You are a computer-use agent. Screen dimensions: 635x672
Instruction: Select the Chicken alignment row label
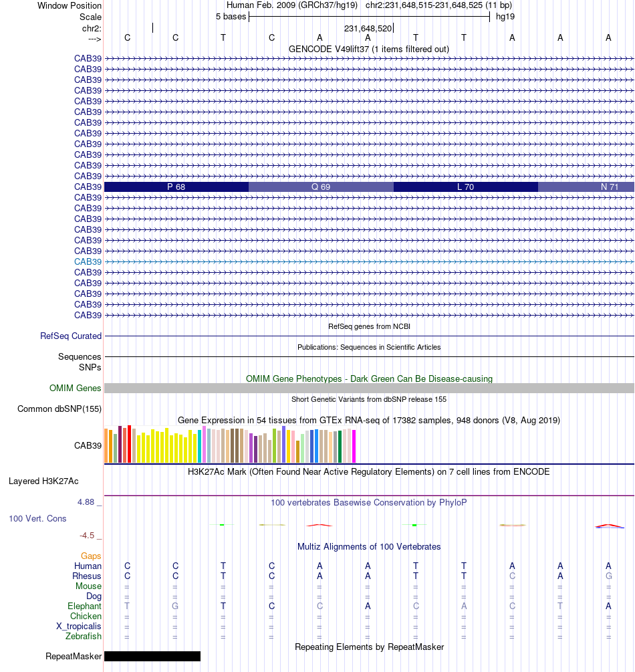86,616
